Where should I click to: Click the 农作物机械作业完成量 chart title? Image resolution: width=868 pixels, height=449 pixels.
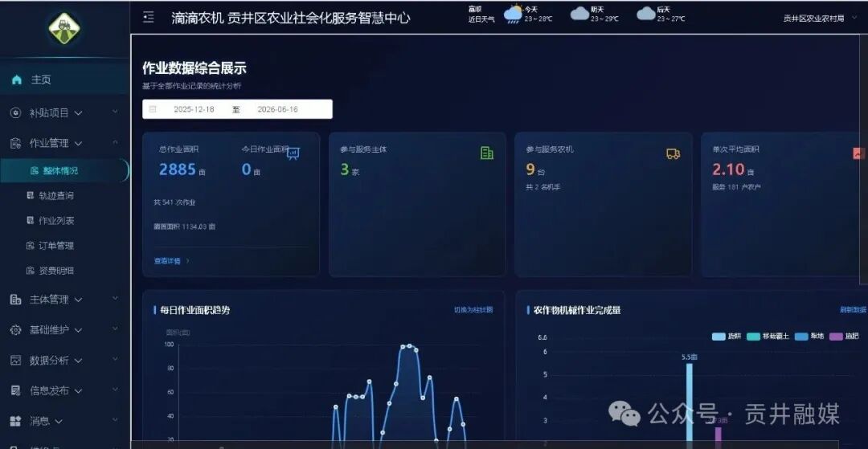coord(577,310)
